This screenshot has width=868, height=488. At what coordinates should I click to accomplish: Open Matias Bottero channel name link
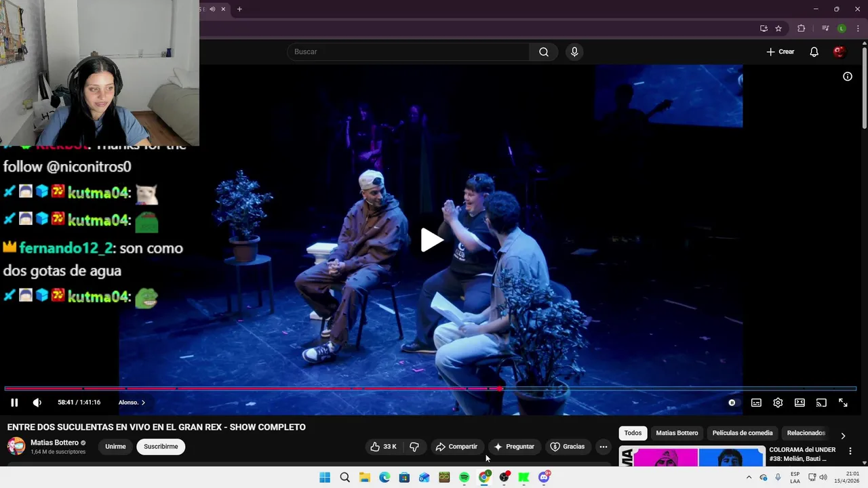click(x=54, y=443)
